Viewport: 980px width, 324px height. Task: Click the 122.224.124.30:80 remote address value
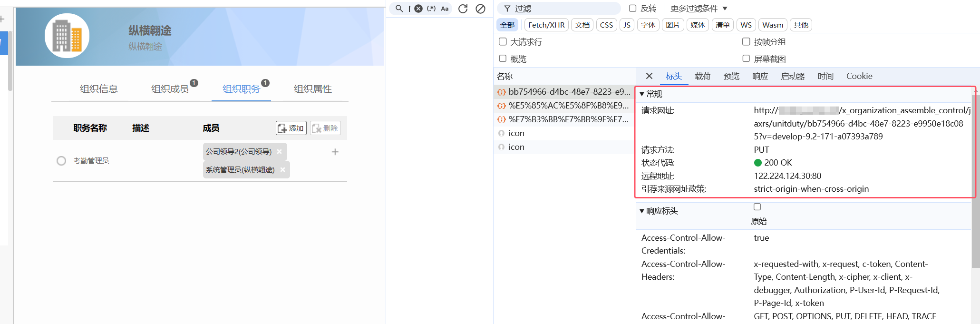point(787,176)
